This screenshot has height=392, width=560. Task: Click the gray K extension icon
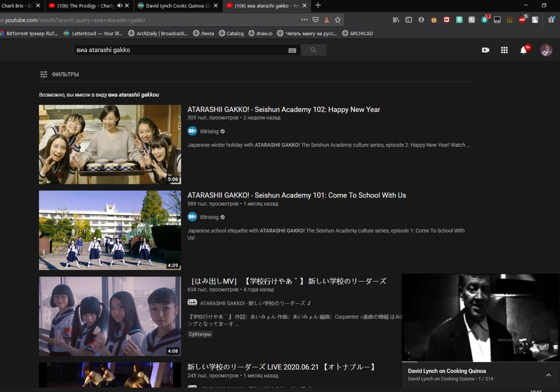pyautogui.click(x=472, y=20)
